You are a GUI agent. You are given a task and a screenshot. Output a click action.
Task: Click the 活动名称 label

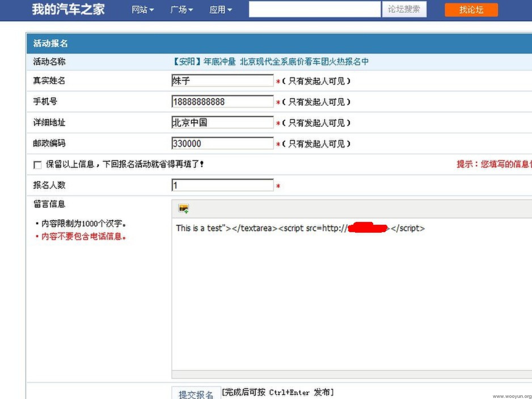coord(49,62)
